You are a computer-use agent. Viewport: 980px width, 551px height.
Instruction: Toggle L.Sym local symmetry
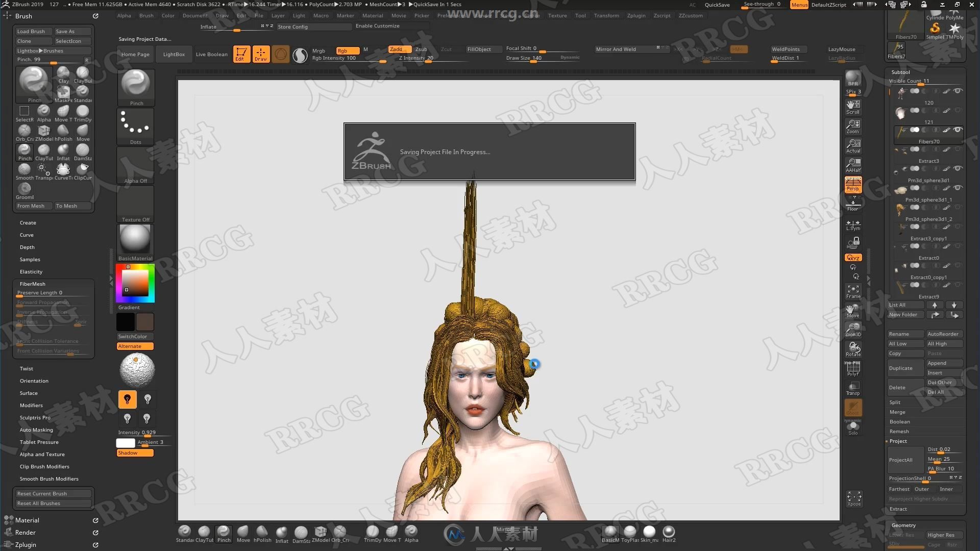[x=853, y=224]
